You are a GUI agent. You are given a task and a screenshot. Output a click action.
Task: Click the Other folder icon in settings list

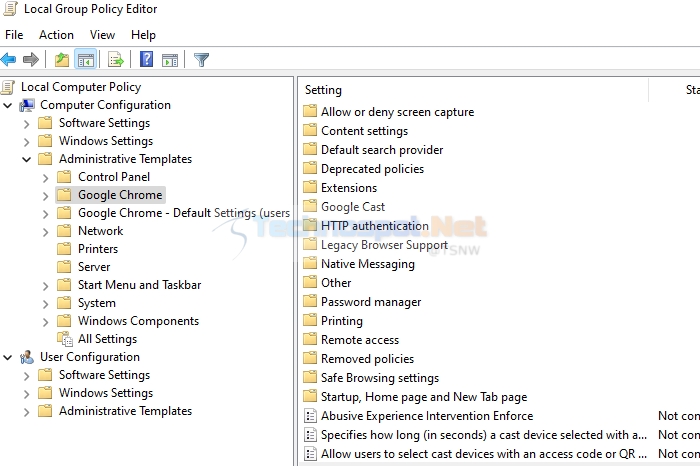pyautogui.click(x=310, y=283)
